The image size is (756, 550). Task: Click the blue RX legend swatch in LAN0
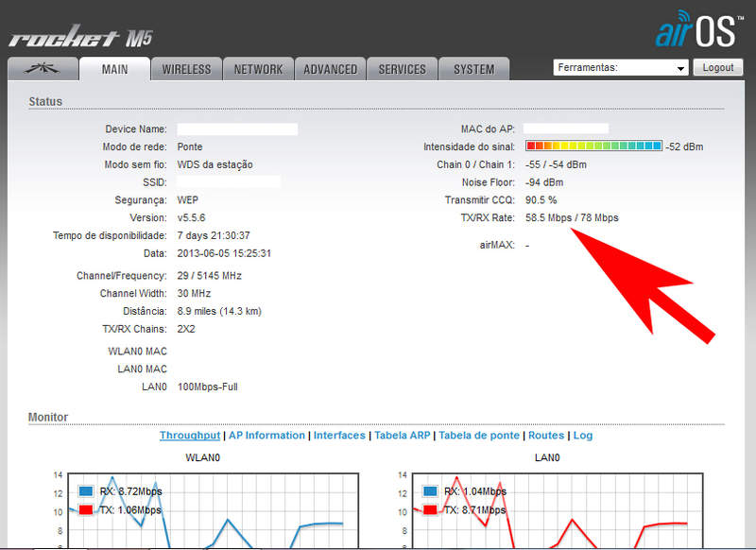pyautogui.click(x=430, y=491)
